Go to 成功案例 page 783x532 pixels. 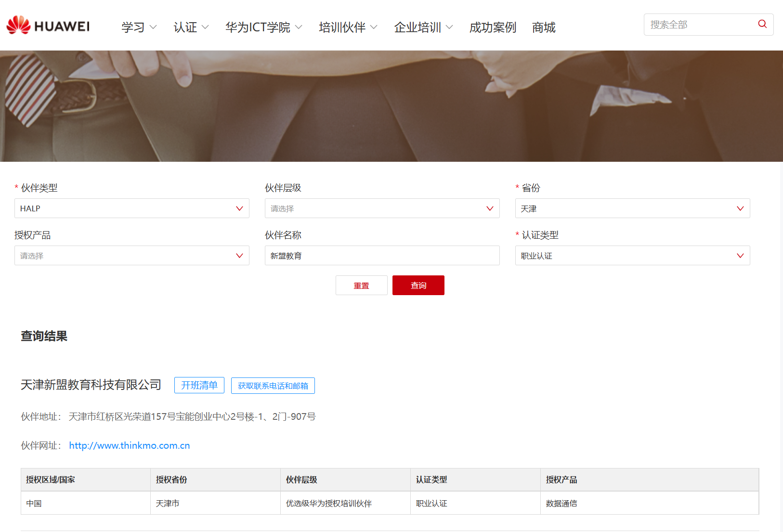pyautogui.click(x=493, y=27)
